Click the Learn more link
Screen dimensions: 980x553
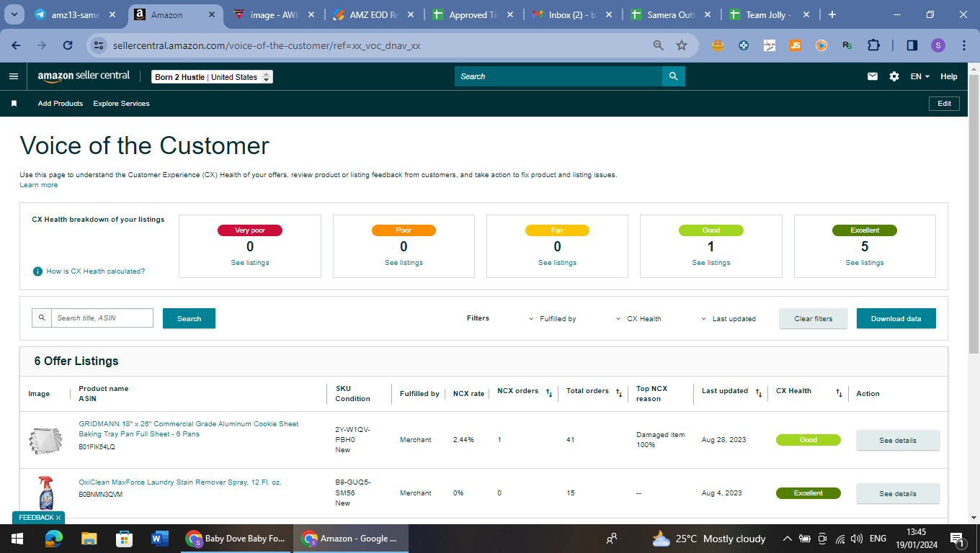tap(39, 185)
